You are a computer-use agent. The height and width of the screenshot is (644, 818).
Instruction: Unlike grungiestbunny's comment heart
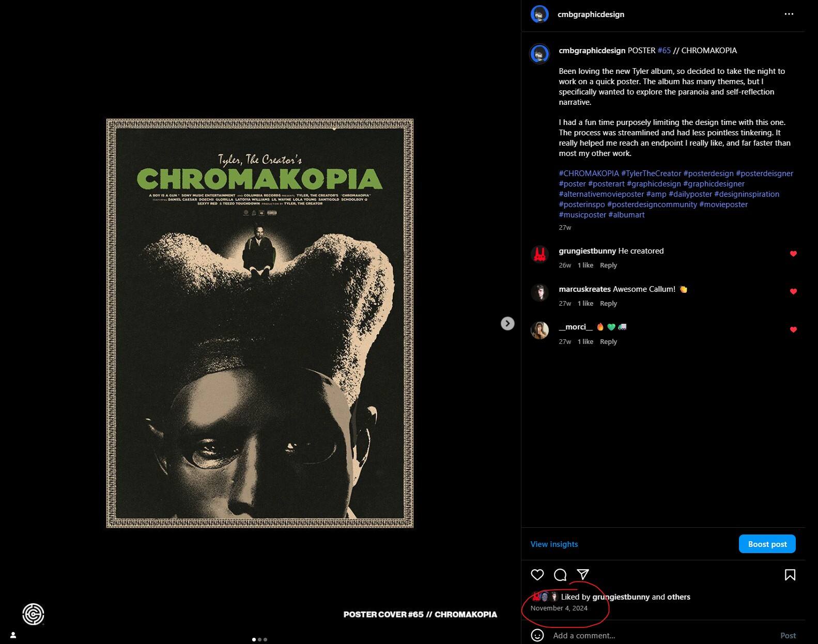tap(793, 254)
